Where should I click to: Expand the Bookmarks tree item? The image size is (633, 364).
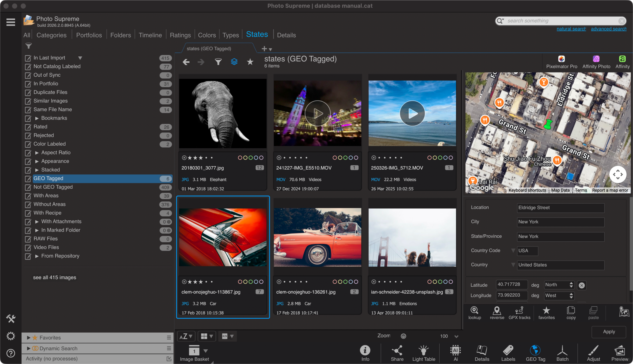pos(37,118)
